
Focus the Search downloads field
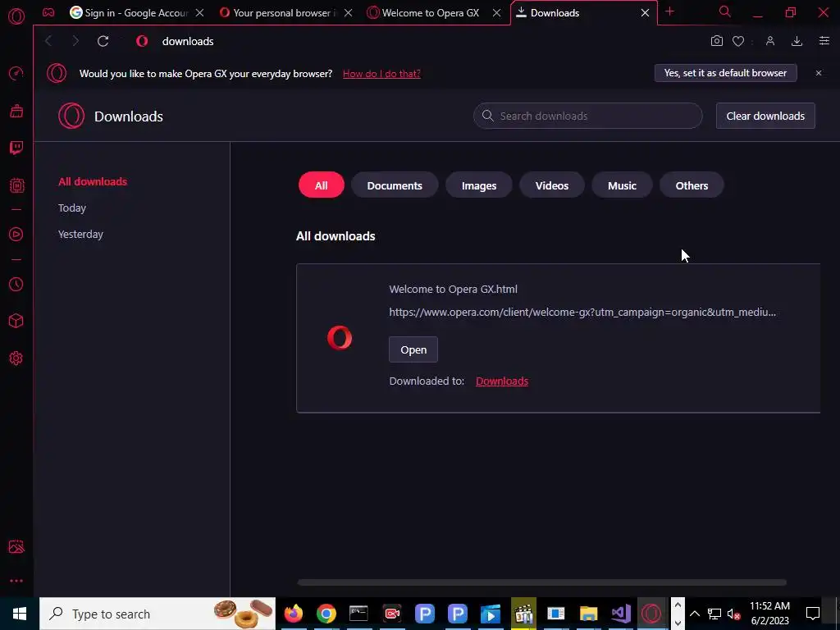coord(587,116)
